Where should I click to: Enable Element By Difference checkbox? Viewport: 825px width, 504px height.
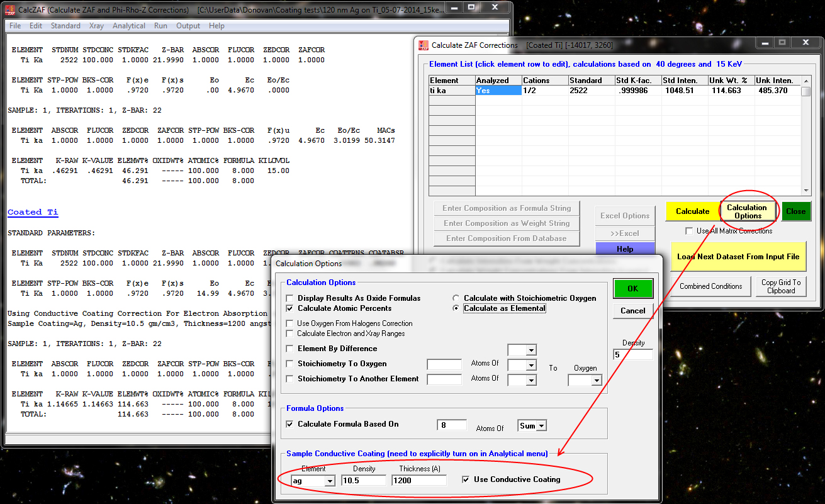tap(290, 349)
